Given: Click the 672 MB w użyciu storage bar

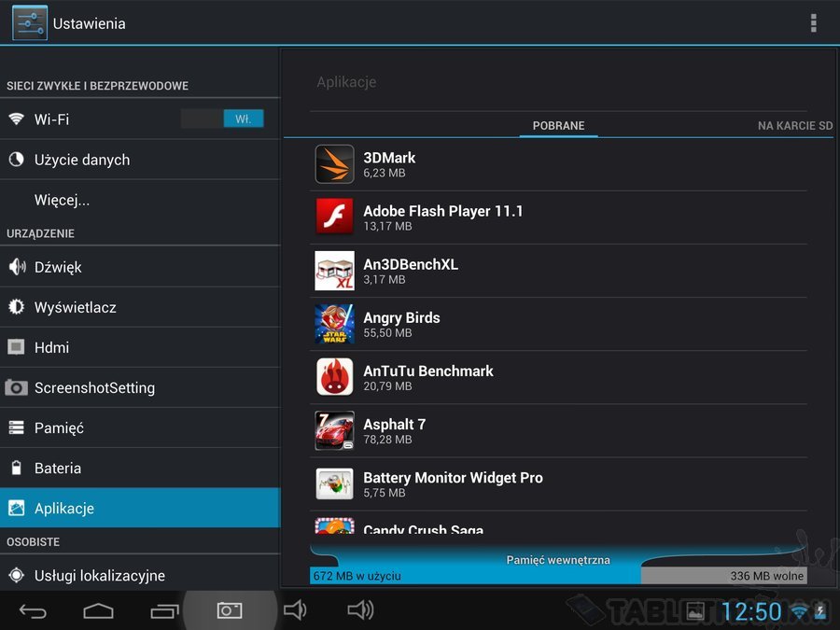Looking at the screenshot, I should (475, 575).
